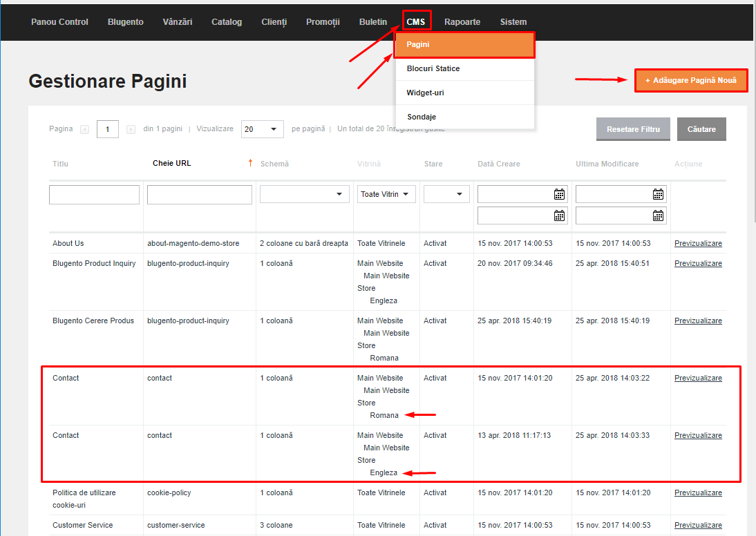This screenshot has height=536, width=756.
Task: Open the Clienți menu
Action: (x=274, y=21)
